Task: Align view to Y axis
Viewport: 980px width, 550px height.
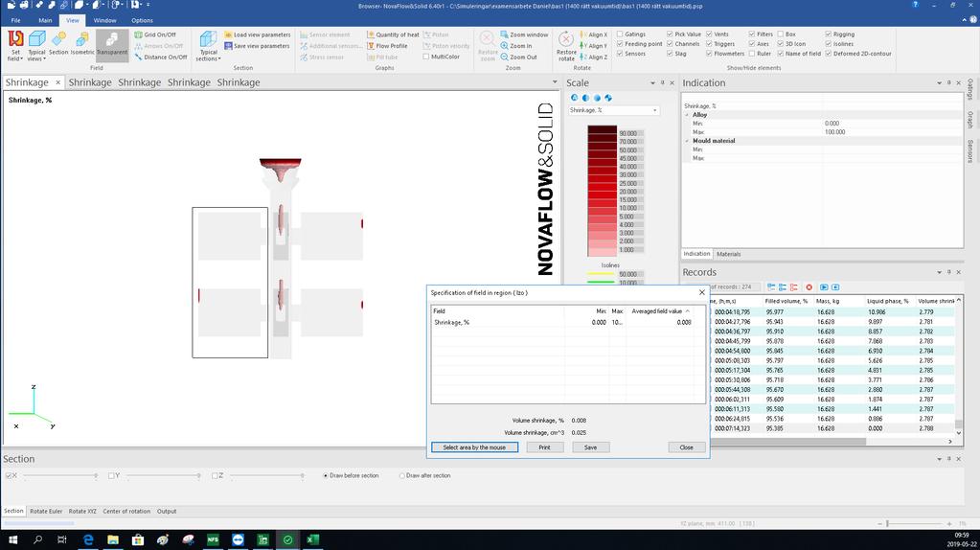Action: tap(594, 46)
